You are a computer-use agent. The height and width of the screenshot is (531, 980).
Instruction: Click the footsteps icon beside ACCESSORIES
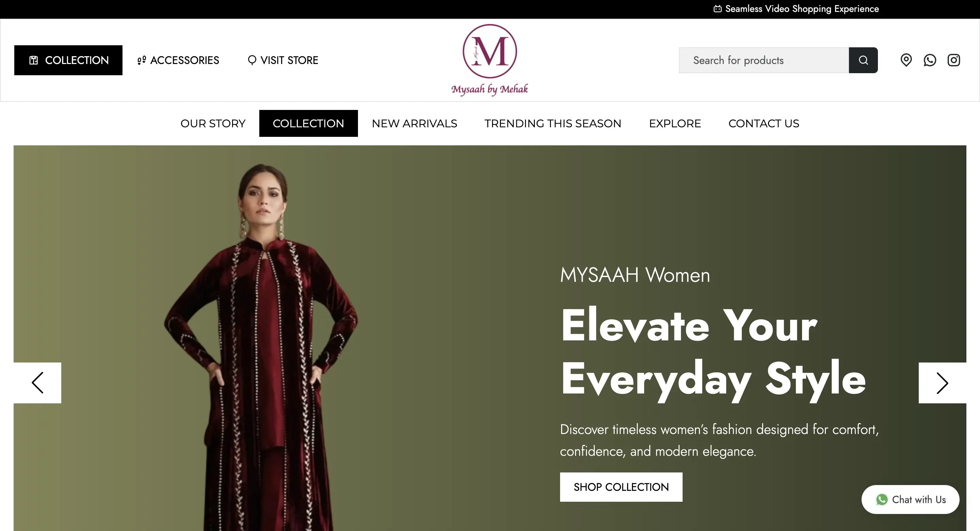click(x=142, y=60)
